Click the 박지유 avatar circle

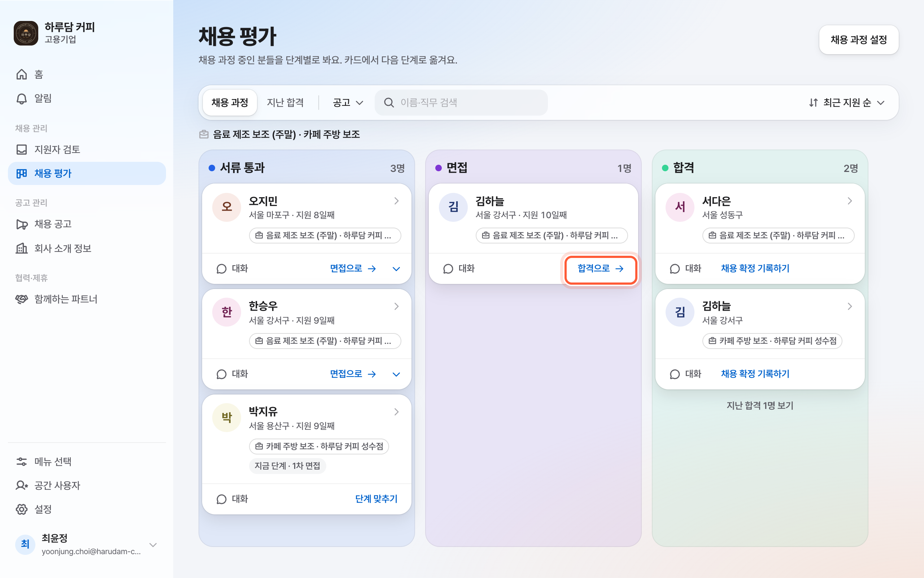(x=227, y=418)
